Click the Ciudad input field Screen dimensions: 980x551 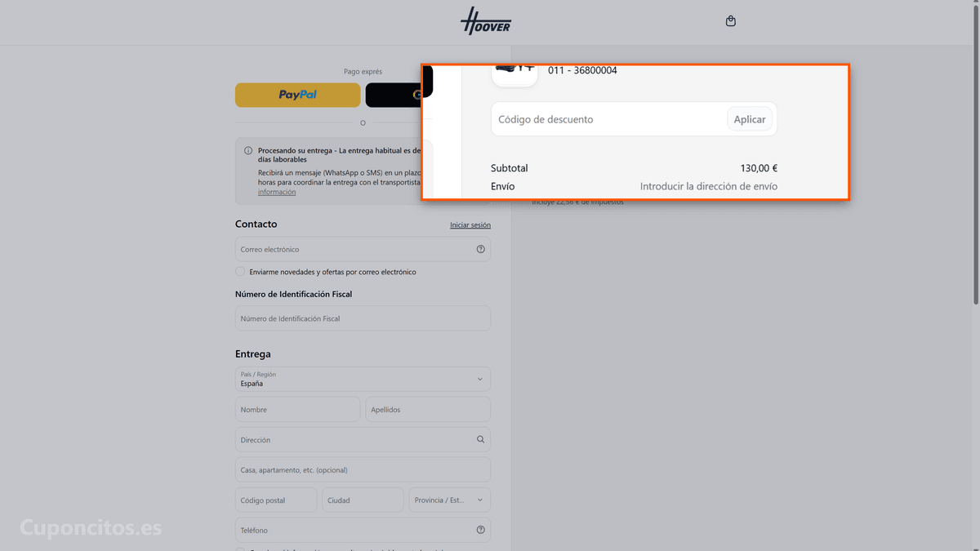click(363, 500)
